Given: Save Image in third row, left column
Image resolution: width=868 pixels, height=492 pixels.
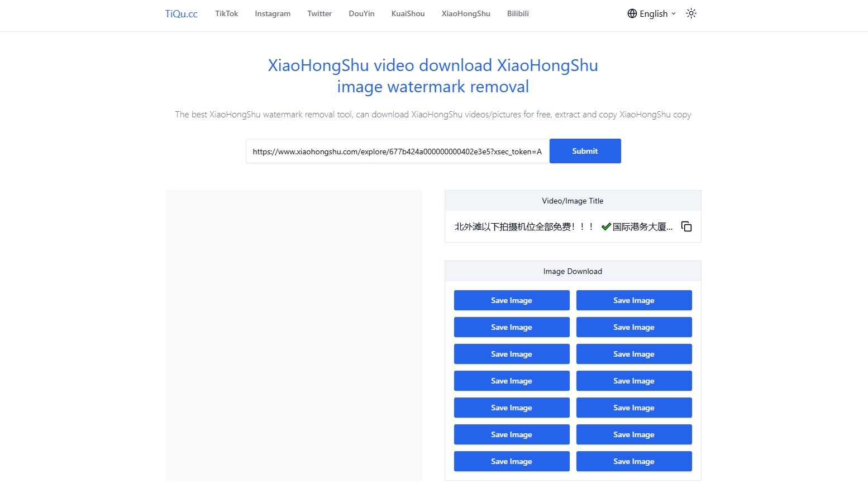Looking at the screenshot, I should point(512,354).
